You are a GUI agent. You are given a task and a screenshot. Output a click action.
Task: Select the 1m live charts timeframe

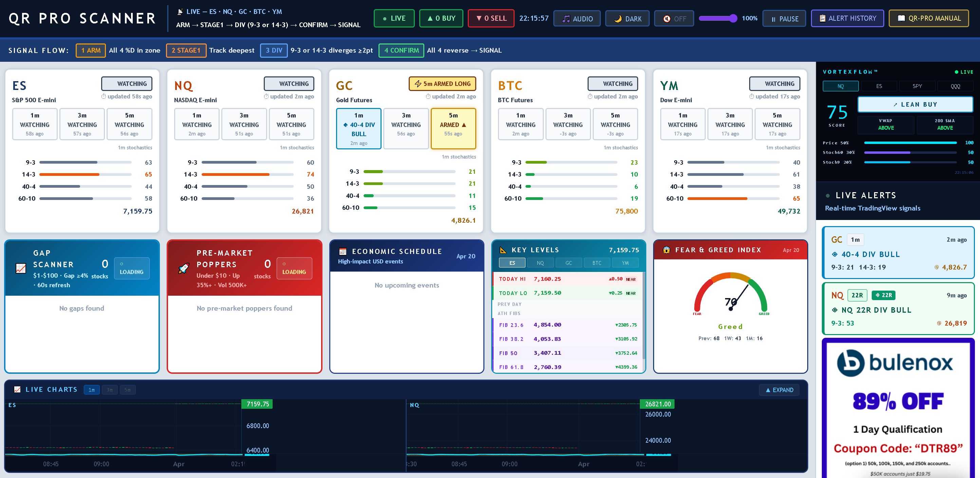[92, 390]
